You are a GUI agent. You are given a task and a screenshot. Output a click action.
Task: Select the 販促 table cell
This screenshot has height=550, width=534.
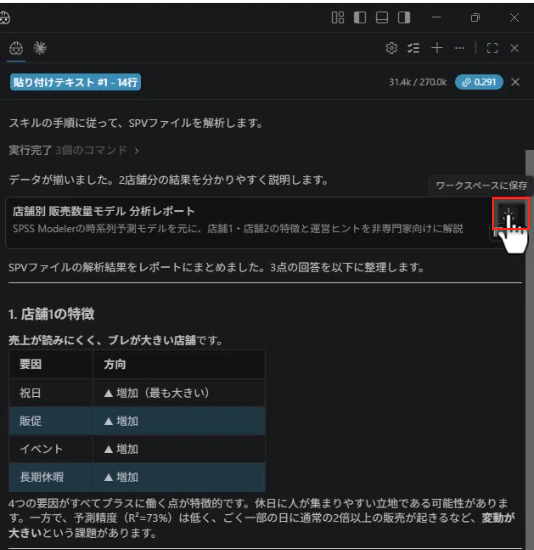51,421
